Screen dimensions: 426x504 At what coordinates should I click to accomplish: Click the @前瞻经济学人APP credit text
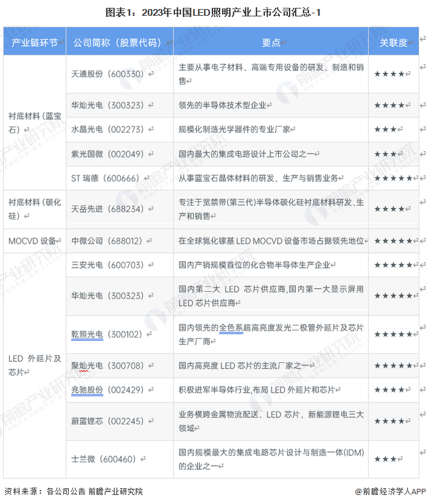(x=390, y=491)
